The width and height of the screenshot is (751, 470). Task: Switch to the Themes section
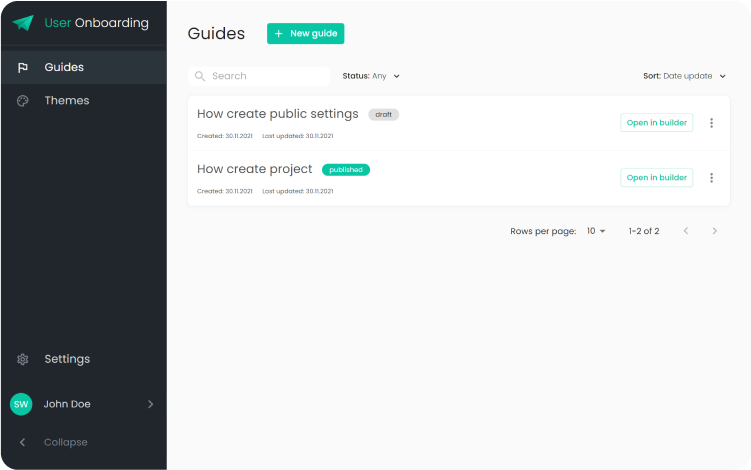tap(66, 101)
